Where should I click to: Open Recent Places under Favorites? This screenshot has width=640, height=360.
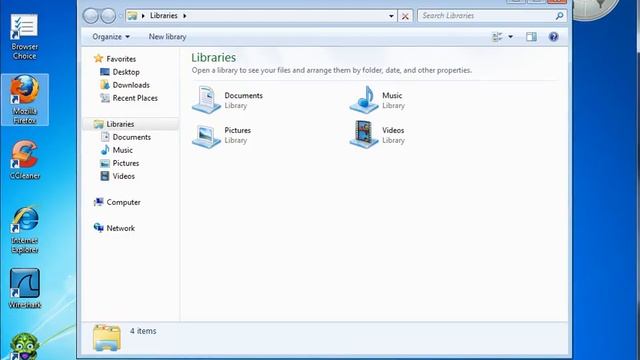click(x=135, y=98)
